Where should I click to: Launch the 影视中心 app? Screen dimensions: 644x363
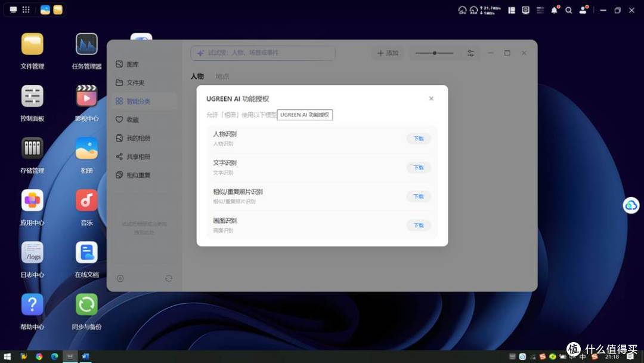tap(86, 96)
